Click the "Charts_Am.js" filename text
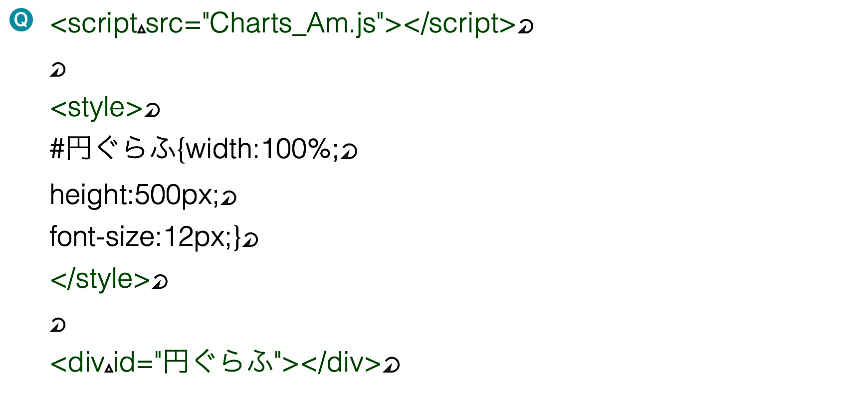Viewport: 868px width, 399px height. pos(292,24)
